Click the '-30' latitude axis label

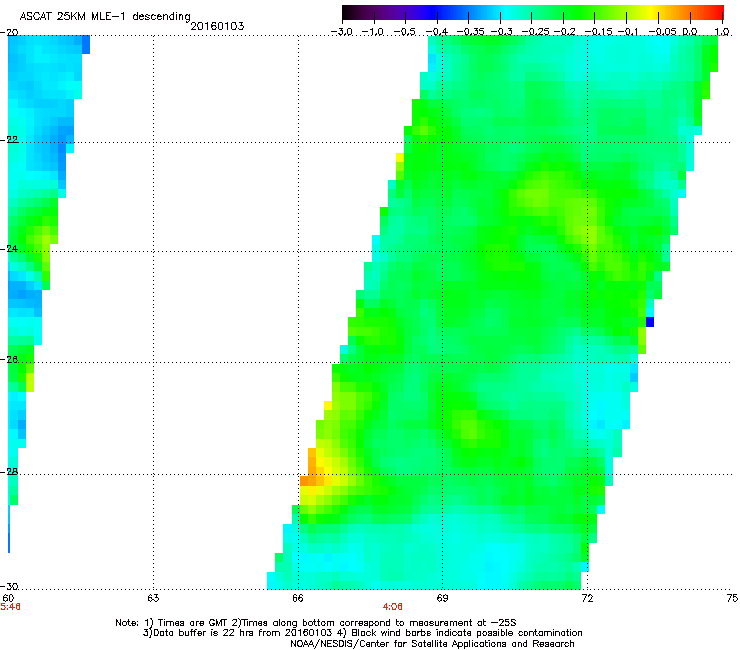(9, 586)
